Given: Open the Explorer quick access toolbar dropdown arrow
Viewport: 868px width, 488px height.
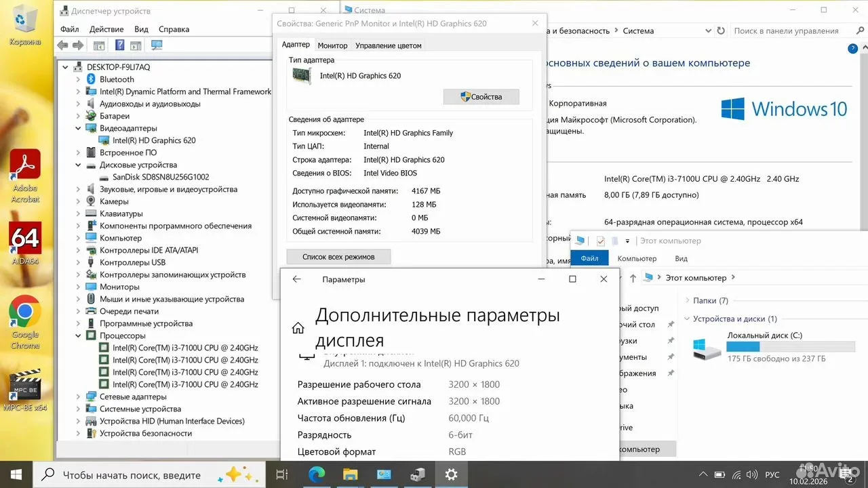Looking at the screenshot, I should pos(627,241).
